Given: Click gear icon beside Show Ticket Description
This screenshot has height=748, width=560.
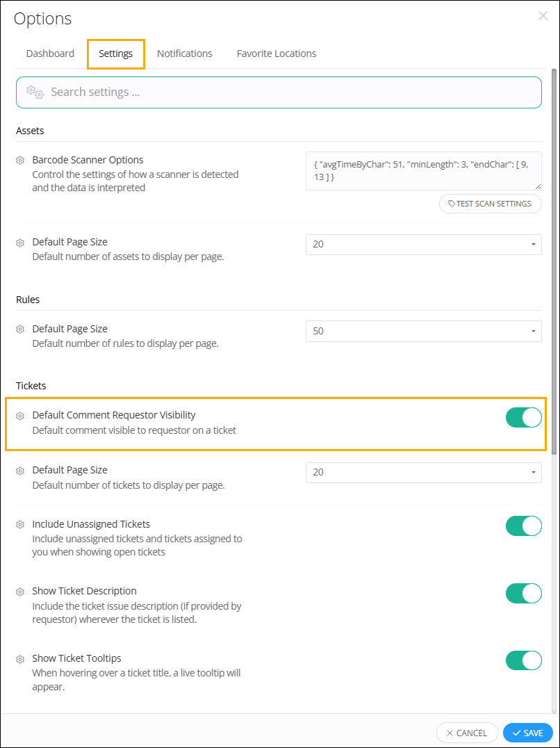Looking at the screenshot, I should (x=20, y=592).
